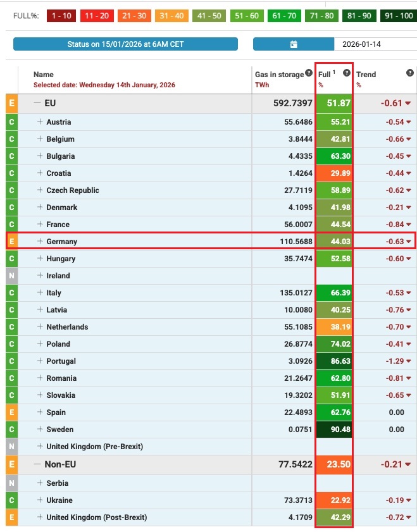This screenshot has width=417, height=532.
Task: Select the 81 - 90 legend swatch
Action: tap(359, 16)
